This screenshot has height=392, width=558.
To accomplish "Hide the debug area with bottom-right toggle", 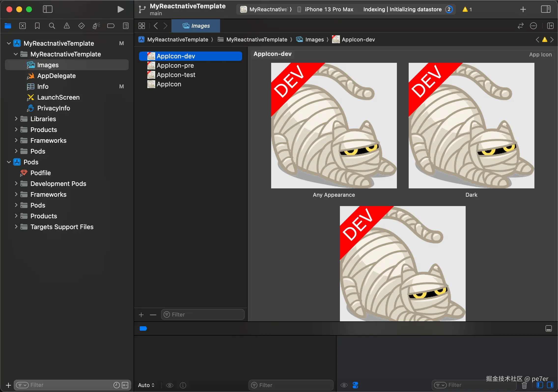I will coord(548,328).
